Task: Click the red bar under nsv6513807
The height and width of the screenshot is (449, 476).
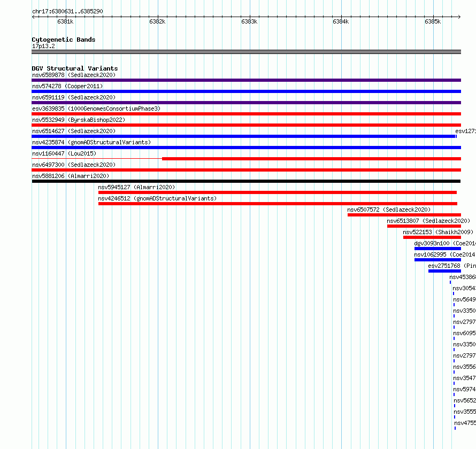Action: (424, 226)
